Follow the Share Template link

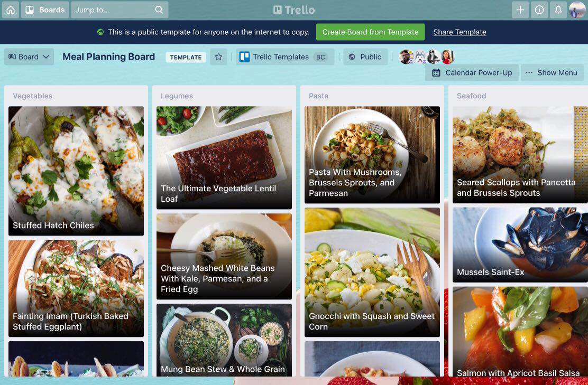[x=460, y=32]
